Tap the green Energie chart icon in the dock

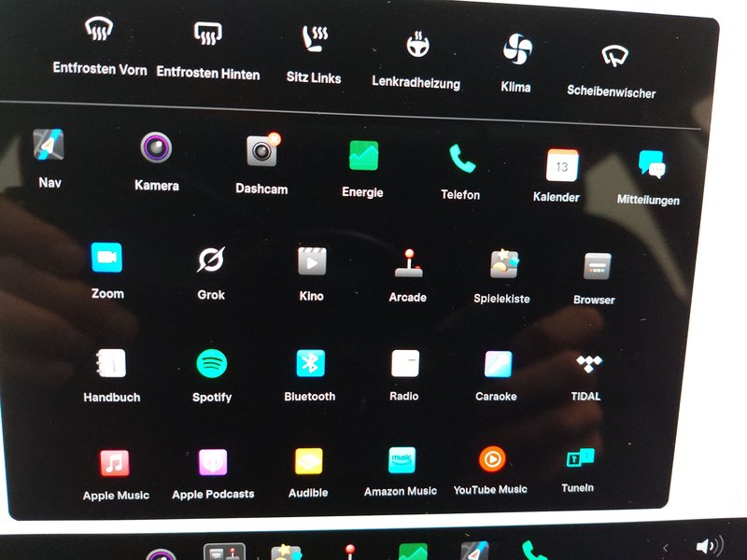413,552
